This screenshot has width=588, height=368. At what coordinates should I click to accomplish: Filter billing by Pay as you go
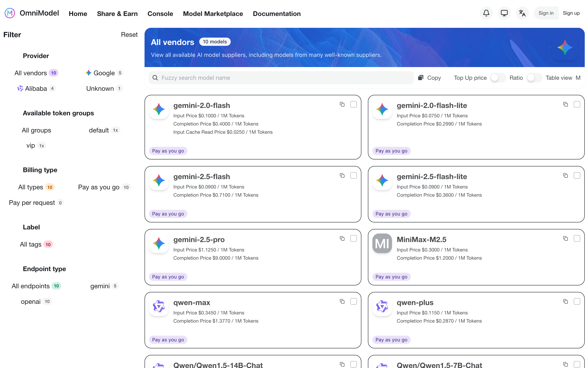point(105,187)
